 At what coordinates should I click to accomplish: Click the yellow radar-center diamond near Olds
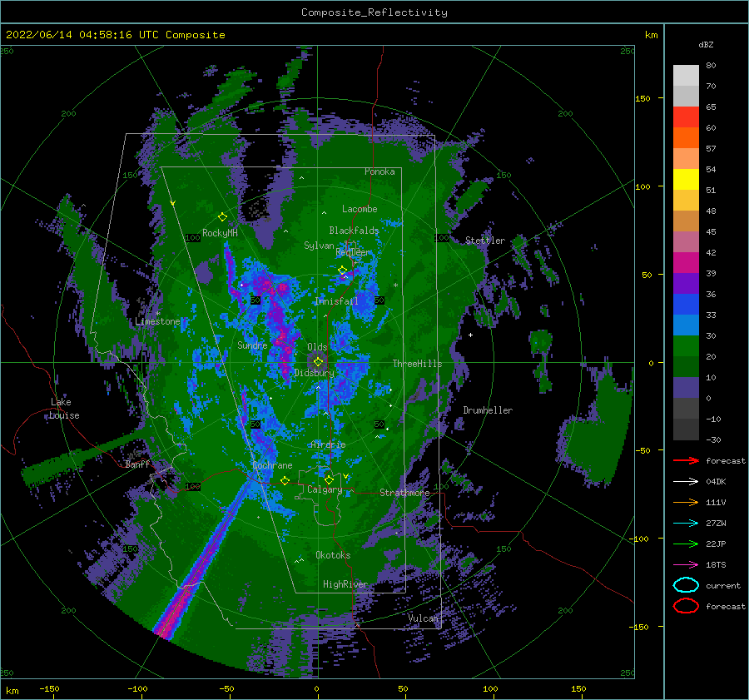(318, 362)
